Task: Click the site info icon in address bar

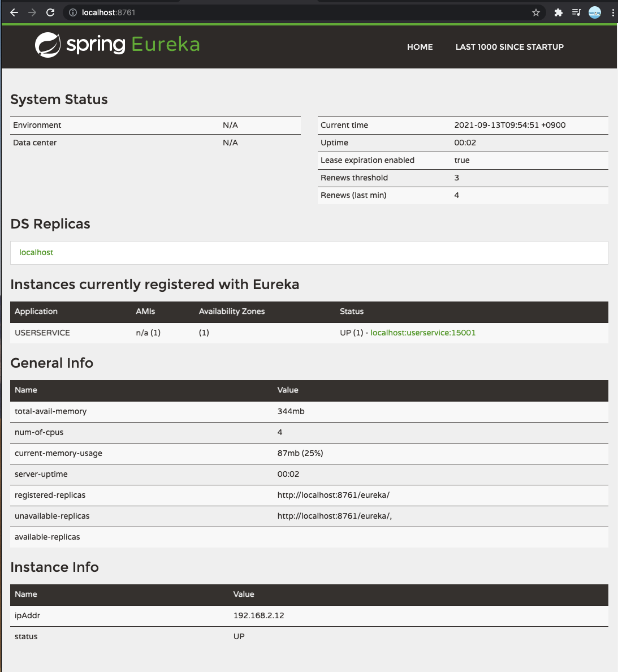Action: [x=73, y=12]
